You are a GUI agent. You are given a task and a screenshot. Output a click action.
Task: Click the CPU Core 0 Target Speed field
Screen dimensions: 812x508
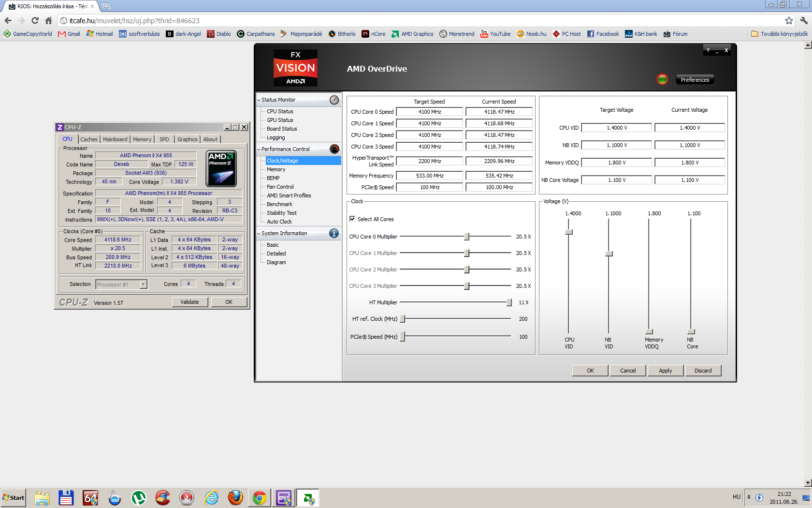point(430,112)
